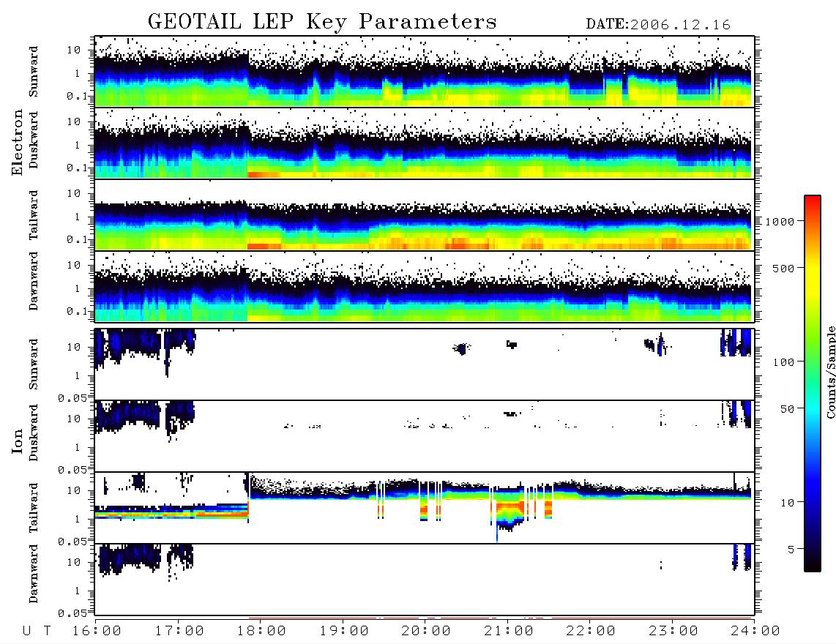Image resolution: width=836 pixels, height=644 pixels.
Task: Click the 'GEOTAIL LEP Key Parameters' title
Action: point(322,23)
